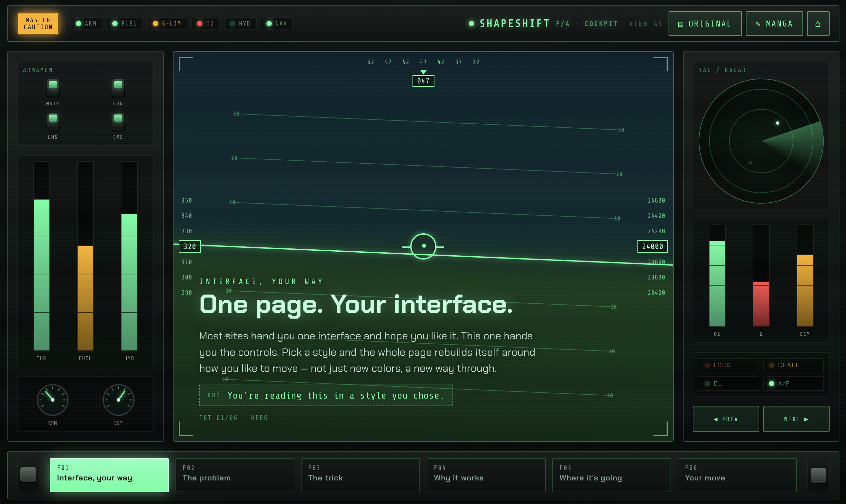Screen dimensions: 846x504
Task: Click the ARM status indicator
Action: coord(86,24)
